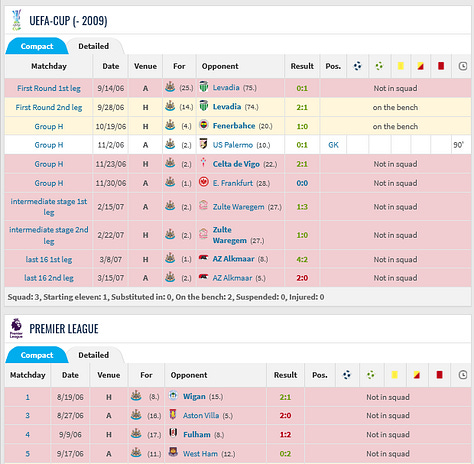Viewport: 474px width, 464px height.
Task: Open Fenerbahce opponent link
Action: click(x=234, y=126)
